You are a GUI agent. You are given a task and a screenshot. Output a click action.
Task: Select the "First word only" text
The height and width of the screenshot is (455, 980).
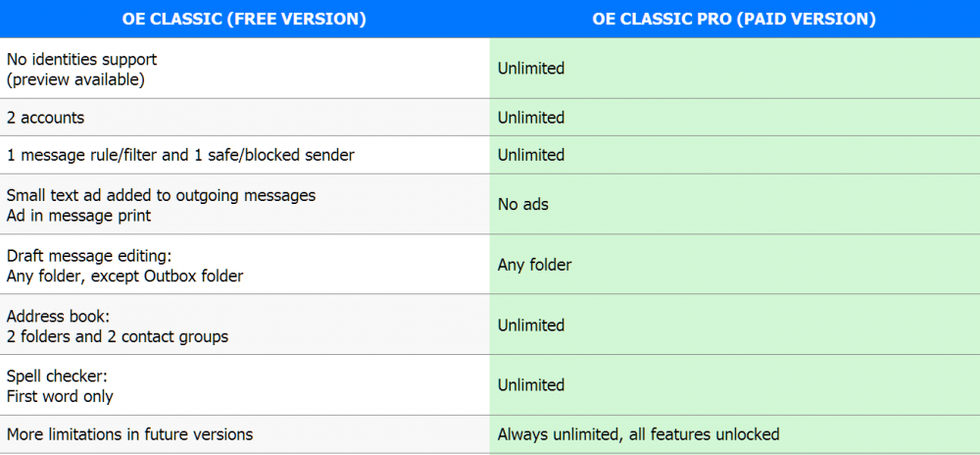tap(60, 396)
